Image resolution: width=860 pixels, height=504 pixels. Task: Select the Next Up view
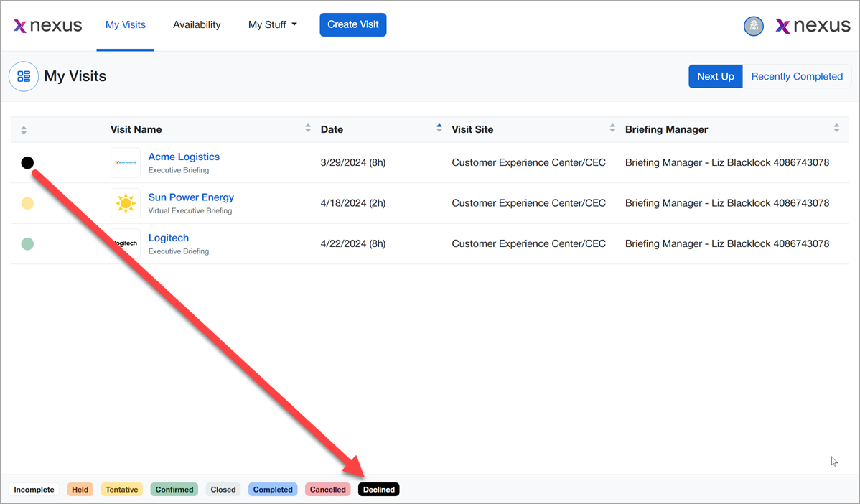[715, 76]
